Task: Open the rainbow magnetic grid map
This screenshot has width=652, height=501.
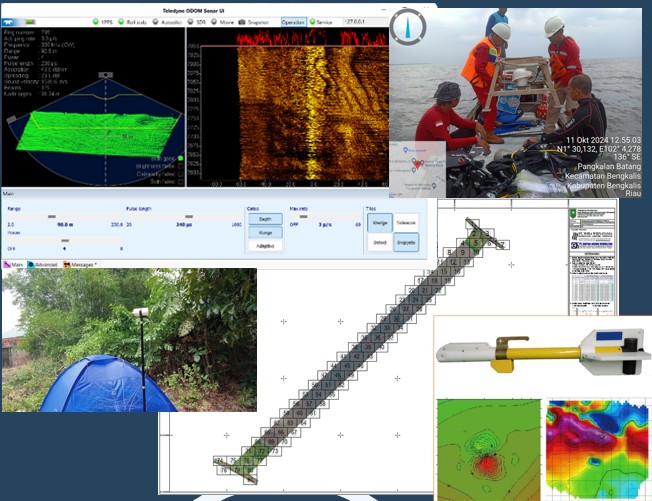Action: tap(597, 449)
